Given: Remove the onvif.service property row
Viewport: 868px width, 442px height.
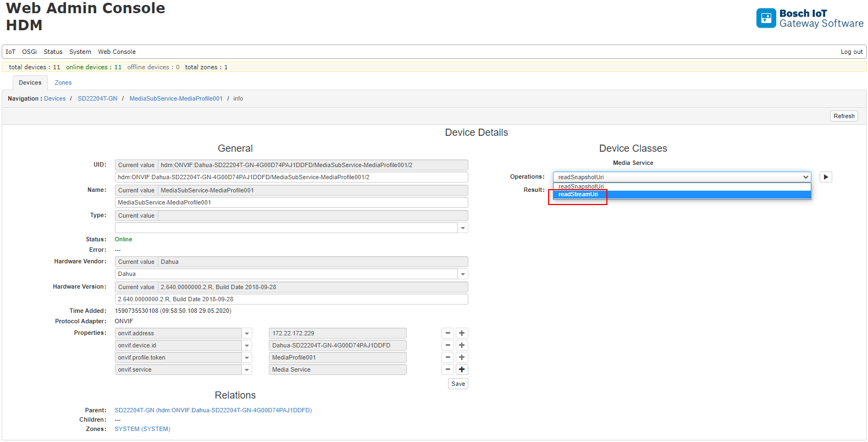Looking at the screenshot, I should [448, 369].
